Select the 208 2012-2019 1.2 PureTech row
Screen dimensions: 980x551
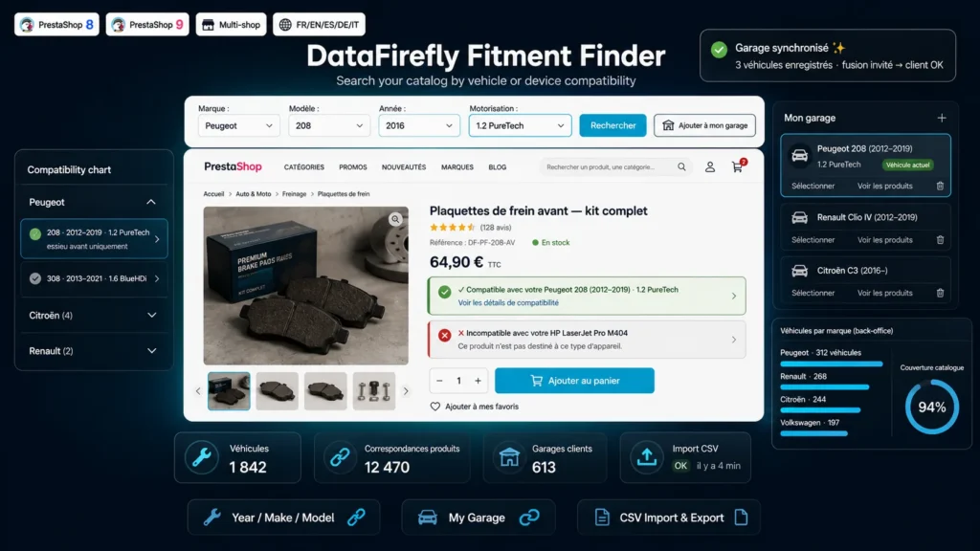coord(94,238)
